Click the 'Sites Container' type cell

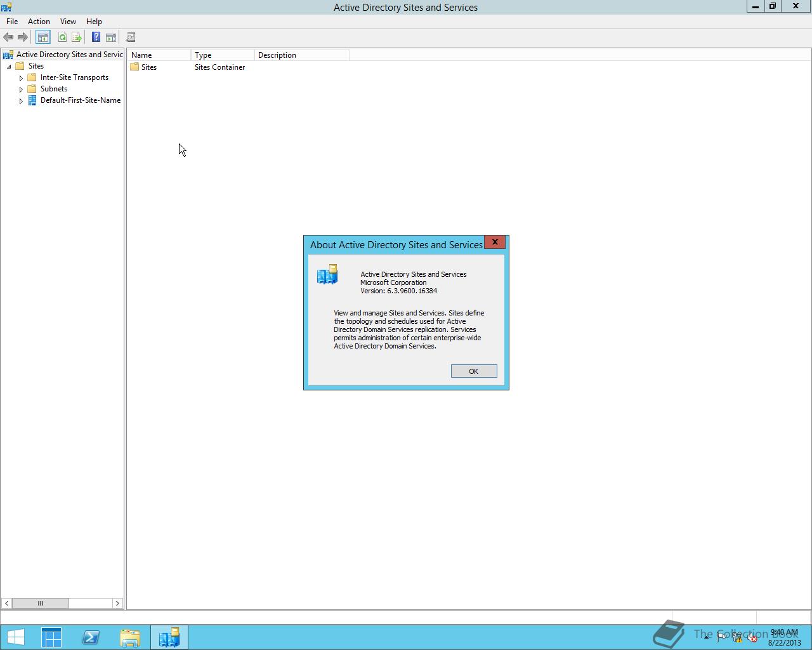(x=219, y=67)
